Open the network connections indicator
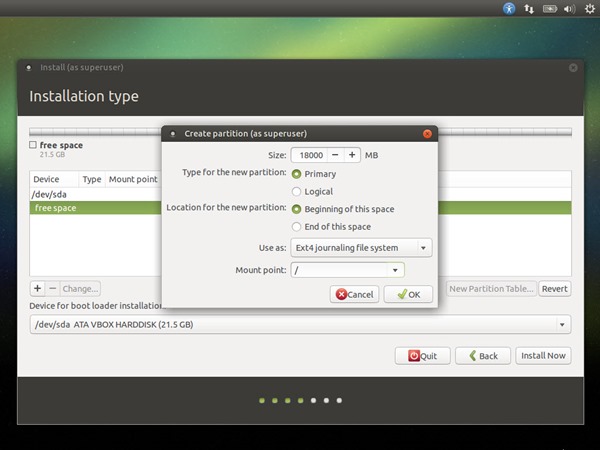 (529, 8)
